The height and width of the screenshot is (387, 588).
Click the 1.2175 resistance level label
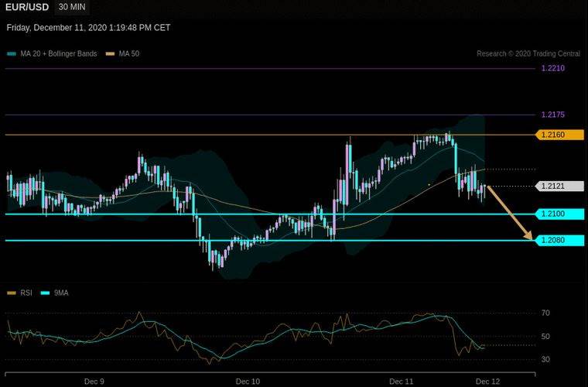point(552,115)
